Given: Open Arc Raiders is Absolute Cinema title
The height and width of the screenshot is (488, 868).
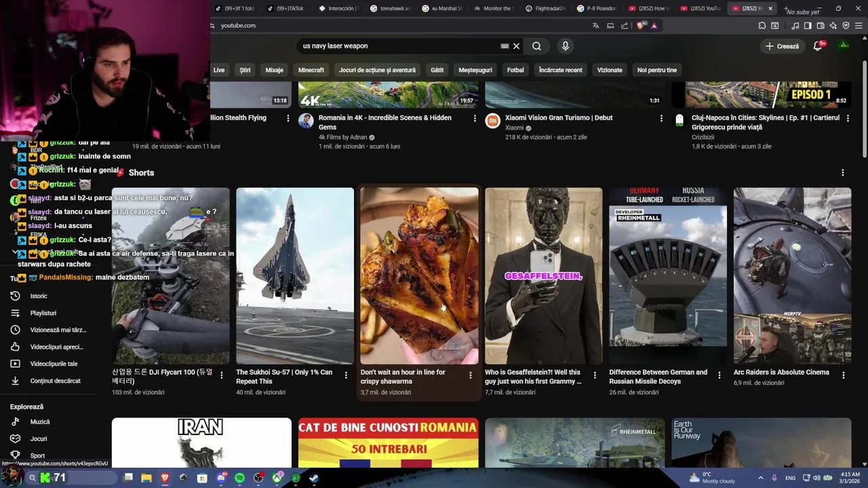Looking at the screenshot, I should [x=781, y=372].
